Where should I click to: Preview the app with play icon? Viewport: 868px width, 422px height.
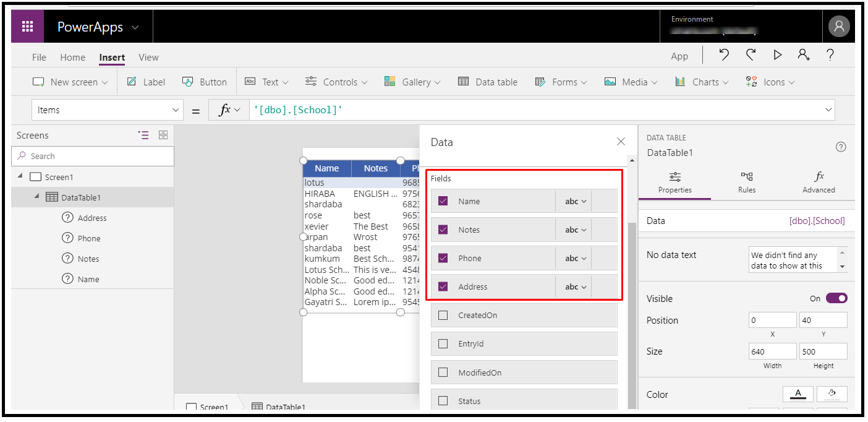(x=777, y=55)
